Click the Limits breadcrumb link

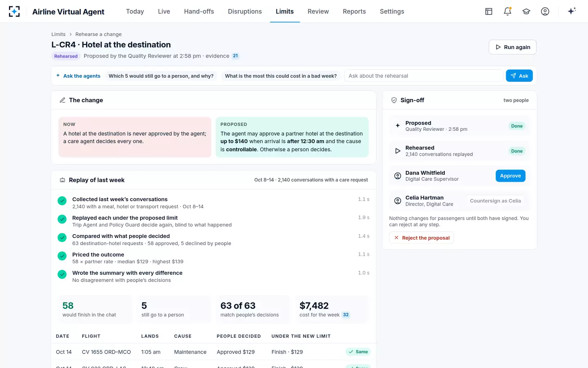pos(58,34)
